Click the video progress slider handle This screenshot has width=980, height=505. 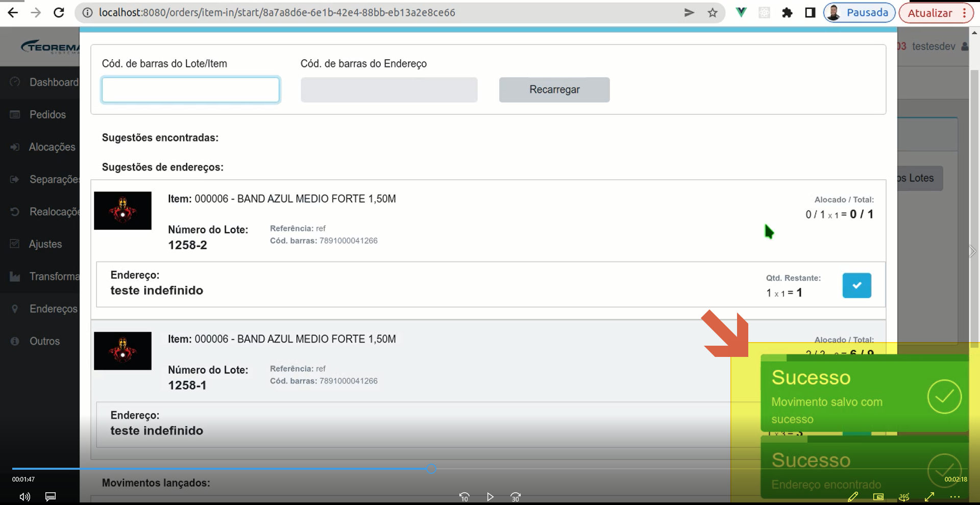pos(431,469)
